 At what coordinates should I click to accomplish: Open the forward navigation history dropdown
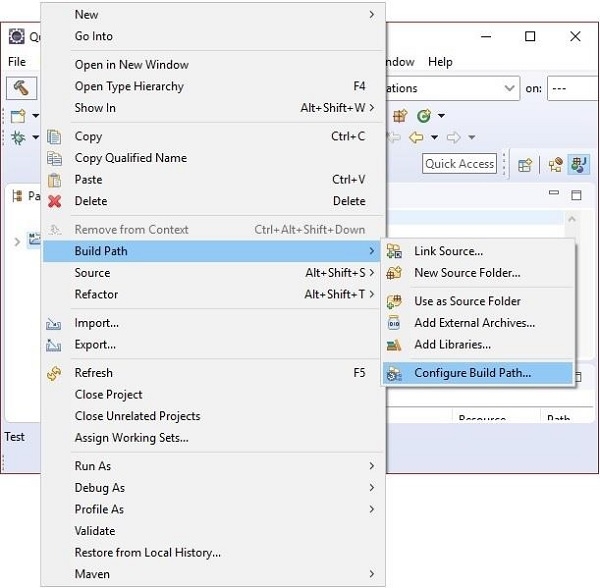(472, 137)
